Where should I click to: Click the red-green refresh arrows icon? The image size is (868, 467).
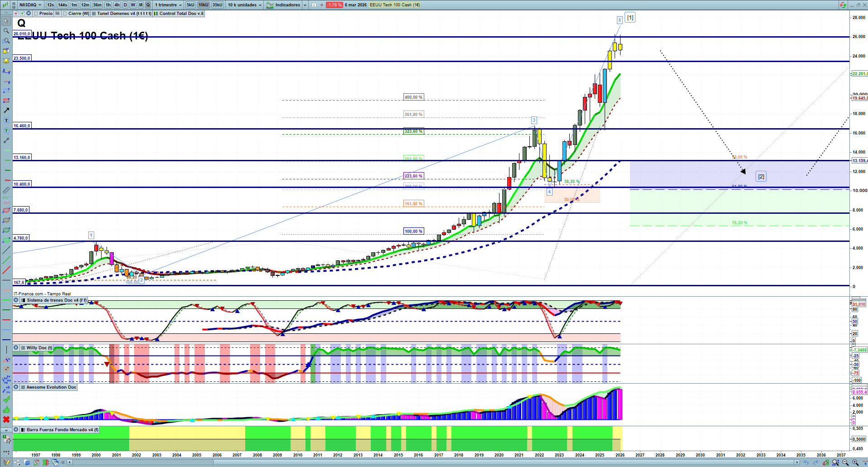[843, 5]
